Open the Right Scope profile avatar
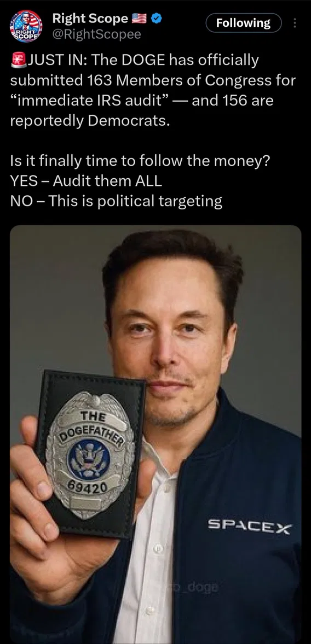This screenshot has height=644, width=311. [26, 26]
